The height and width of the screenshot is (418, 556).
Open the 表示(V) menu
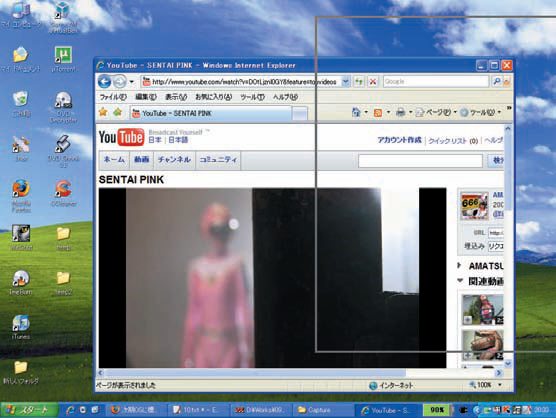[x=176, y=97]
